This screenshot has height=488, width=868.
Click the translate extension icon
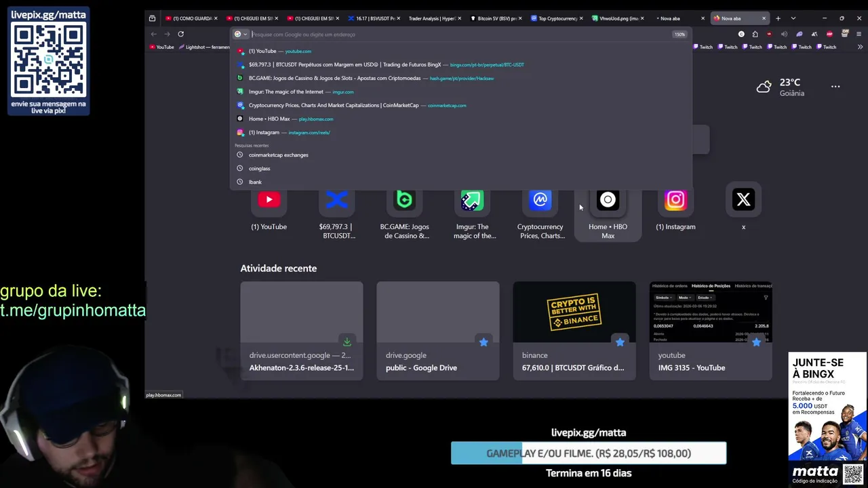pyautogui.click(x=814, y=34)
